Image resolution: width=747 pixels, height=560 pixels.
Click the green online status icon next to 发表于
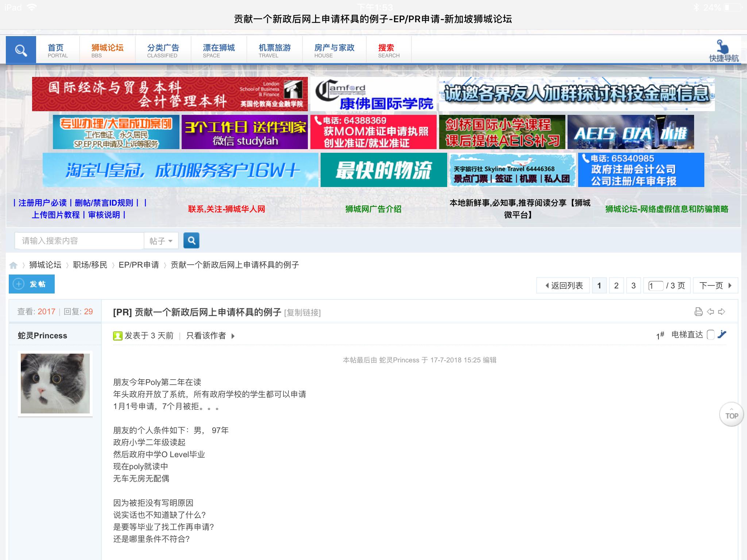tap(117, 335)
